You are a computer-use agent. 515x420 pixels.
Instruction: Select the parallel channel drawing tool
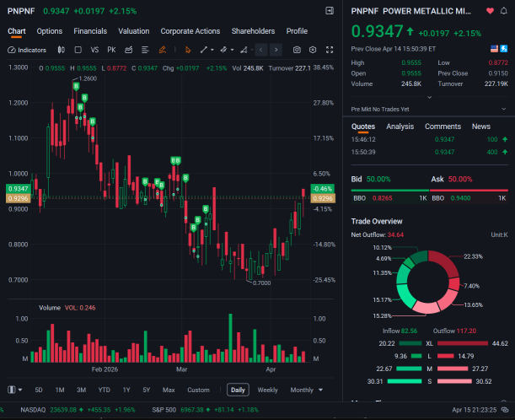click(x=223, y=50)
